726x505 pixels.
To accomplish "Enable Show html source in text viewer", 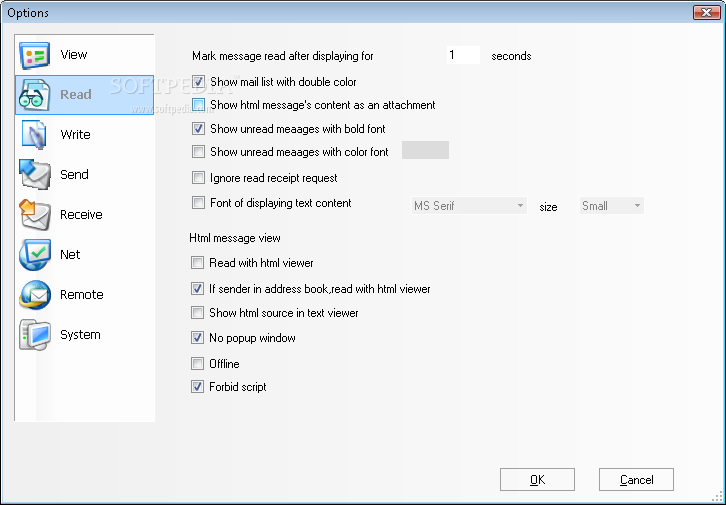I will coord(197,313).
